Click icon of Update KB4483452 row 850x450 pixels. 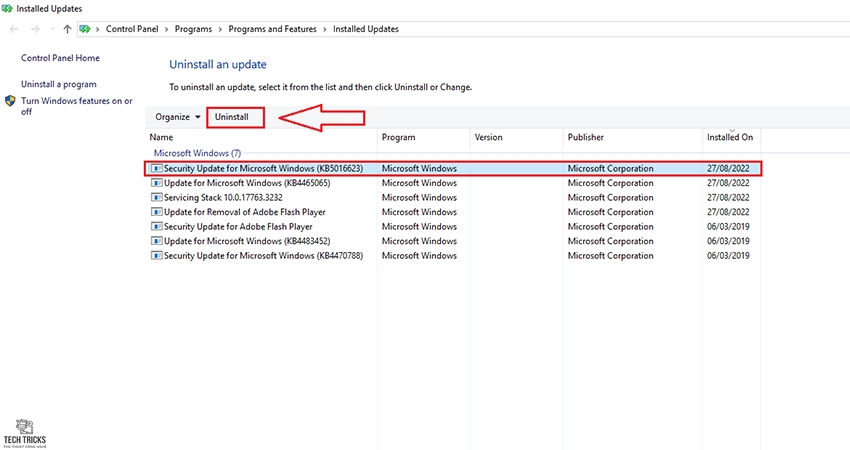coord(157,241)
